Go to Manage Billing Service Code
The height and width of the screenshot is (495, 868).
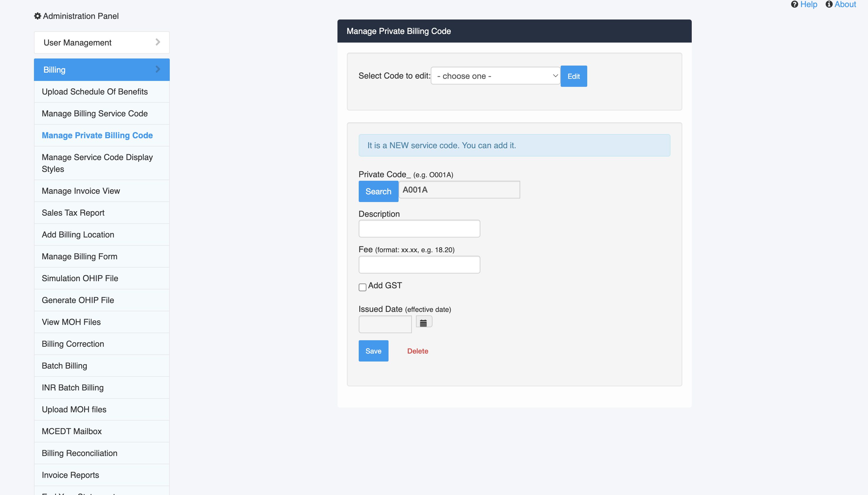click(x=102, y=113)
